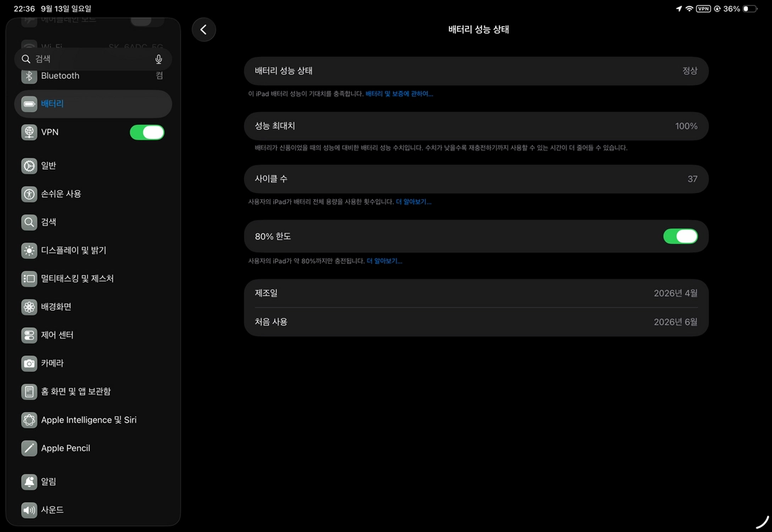Go back using the chevron button
Viewport: 772px width, 532px height.
(x=204, y=30)
